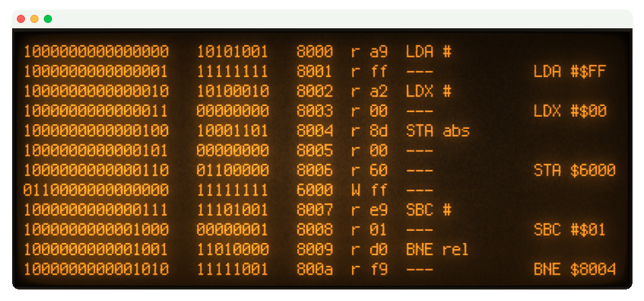
Task: Select binary address 1000000000001010
Action: (x=96, y=269)
